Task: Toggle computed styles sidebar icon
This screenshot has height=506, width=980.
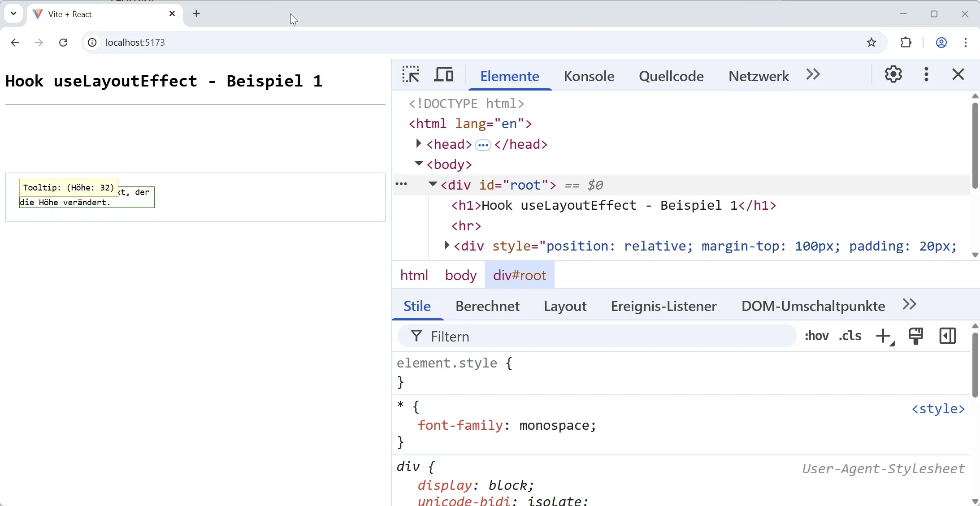Action: click(948, 336)
